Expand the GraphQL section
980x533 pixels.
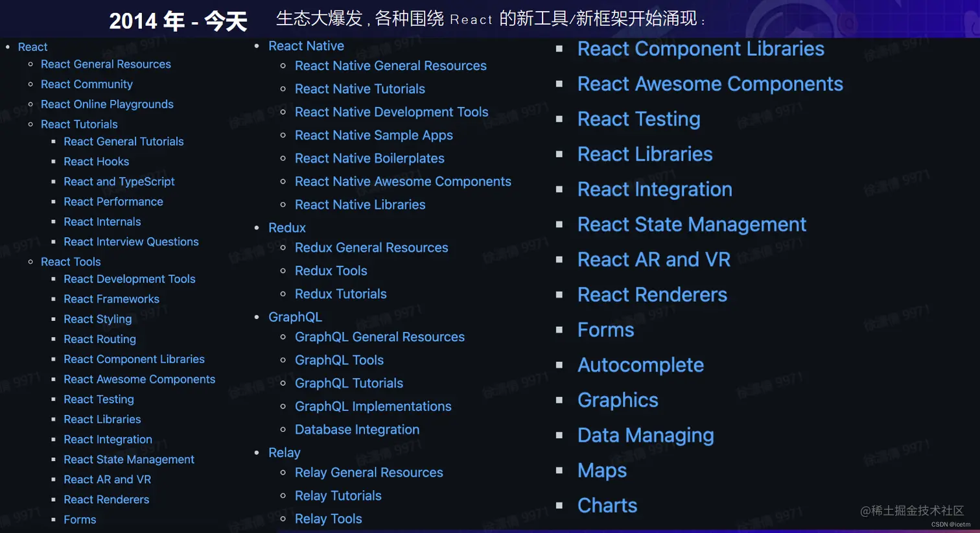[x=296, y=316]
